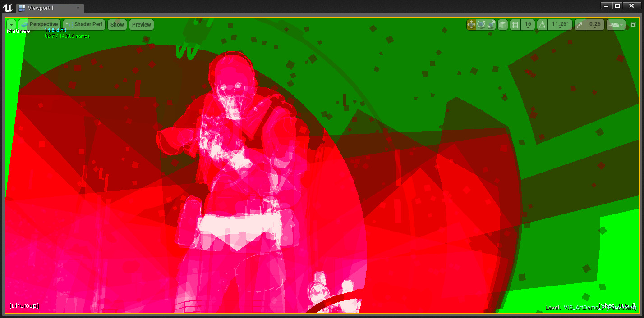Change the Perspective view mode
This screenshot has width=644, height=318.
coord(40,24)
